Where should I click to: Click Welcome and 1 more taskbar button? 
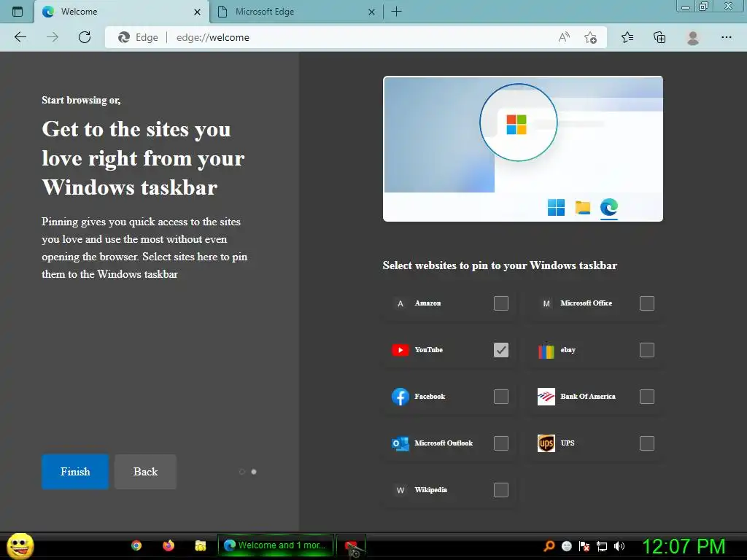tap(276, 545)
